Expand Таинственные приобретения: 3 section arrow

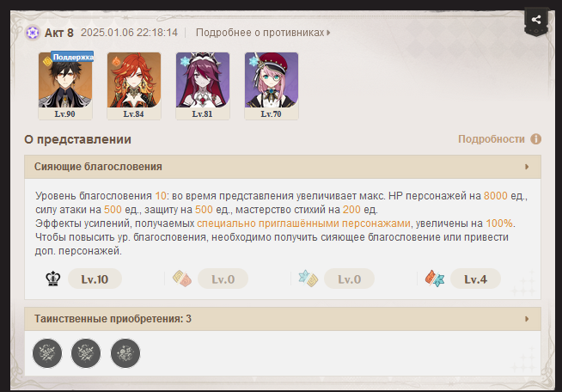(x=527, y=319)
